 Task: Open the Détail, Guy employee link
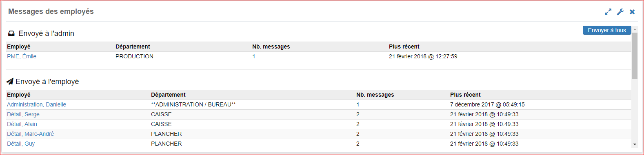pyautogui.click(x=21, y=144)
